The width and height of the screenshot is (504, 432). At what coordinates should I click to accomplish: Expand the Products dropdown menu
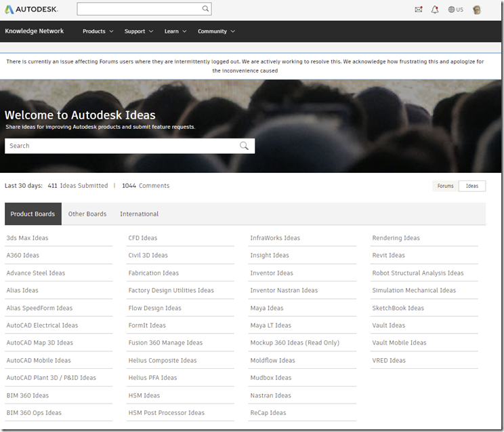tap(98, 31)
